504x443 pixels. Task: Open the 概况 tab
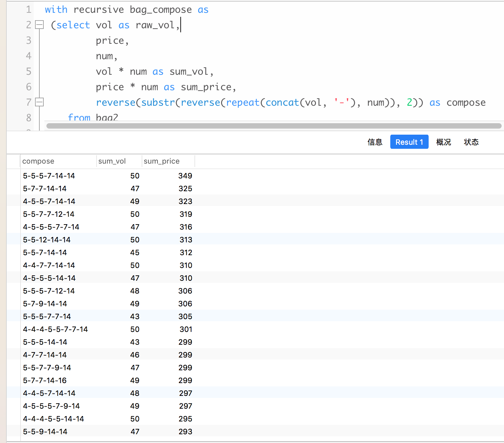click(443, 142)
